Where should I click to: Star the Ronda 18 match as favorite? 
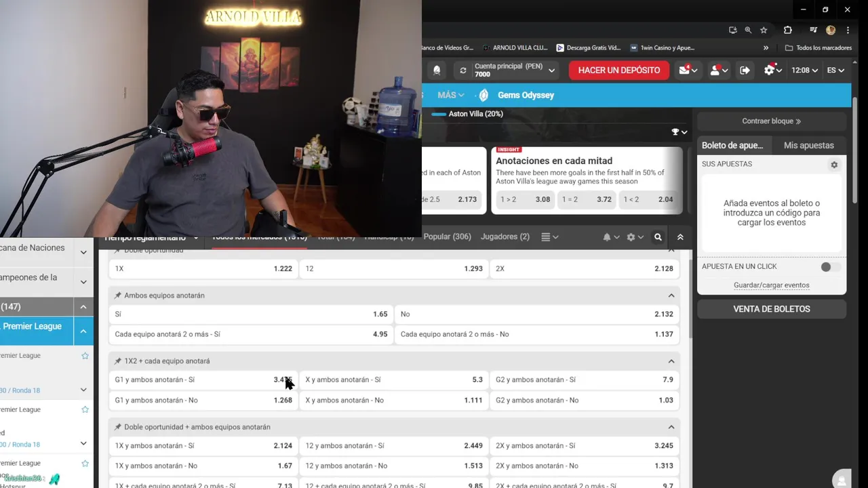click(x=85, y=409)
